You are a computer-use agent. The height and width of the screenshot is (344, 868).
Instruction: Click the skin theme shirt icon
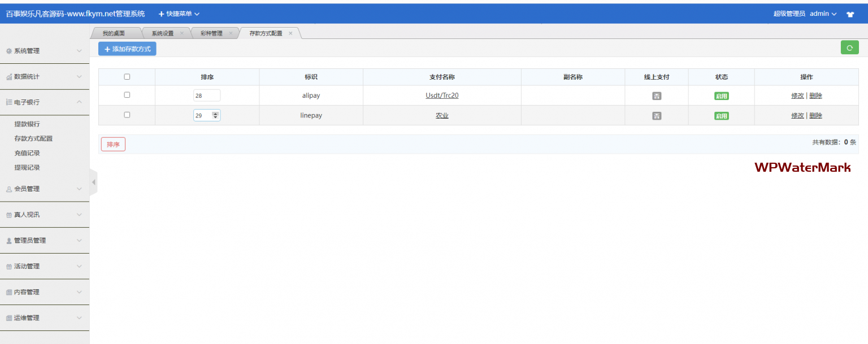[x=850, y=14]
